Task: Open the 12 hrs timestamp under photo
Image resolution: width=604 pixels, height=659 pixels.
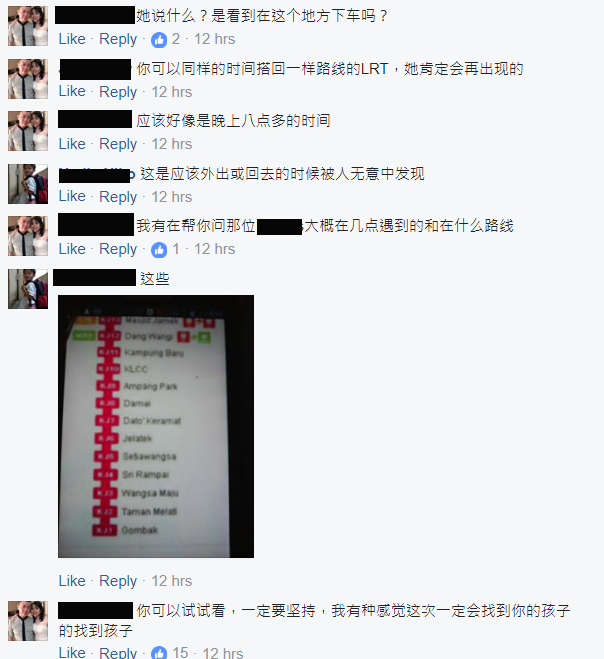Action: point(171,581)
